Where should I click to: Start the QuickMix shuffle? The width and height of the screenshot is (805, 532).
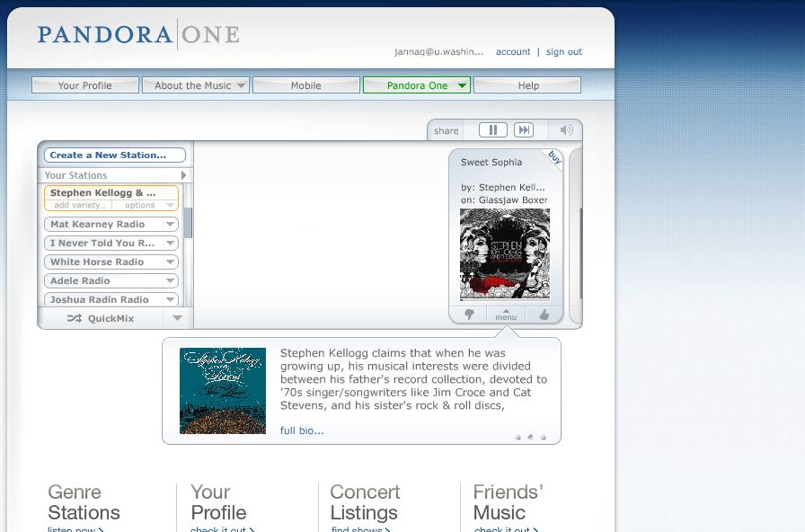pos(101,318)
